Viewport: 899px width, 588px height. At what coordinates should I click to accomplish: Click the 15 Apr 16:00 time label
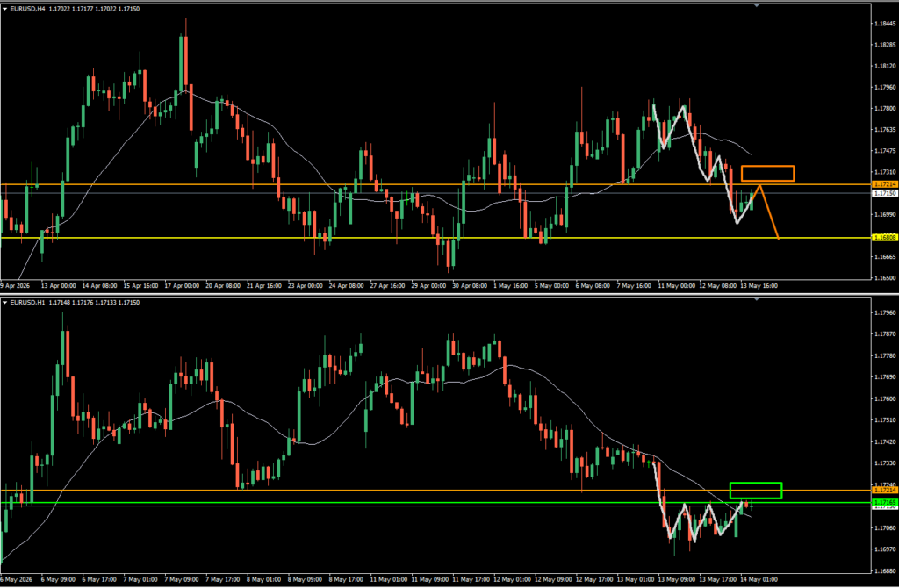[141, 285]
